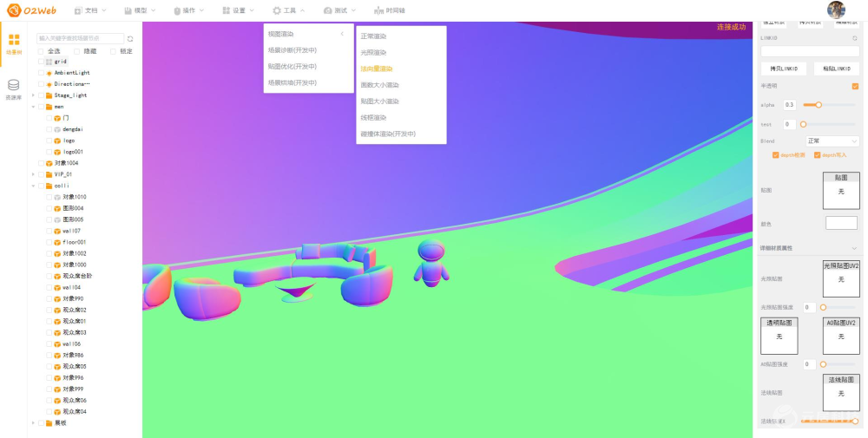Viewport: 868px width, 438px height.
Task: Click the test slider handle
Action: pos(803,124)
